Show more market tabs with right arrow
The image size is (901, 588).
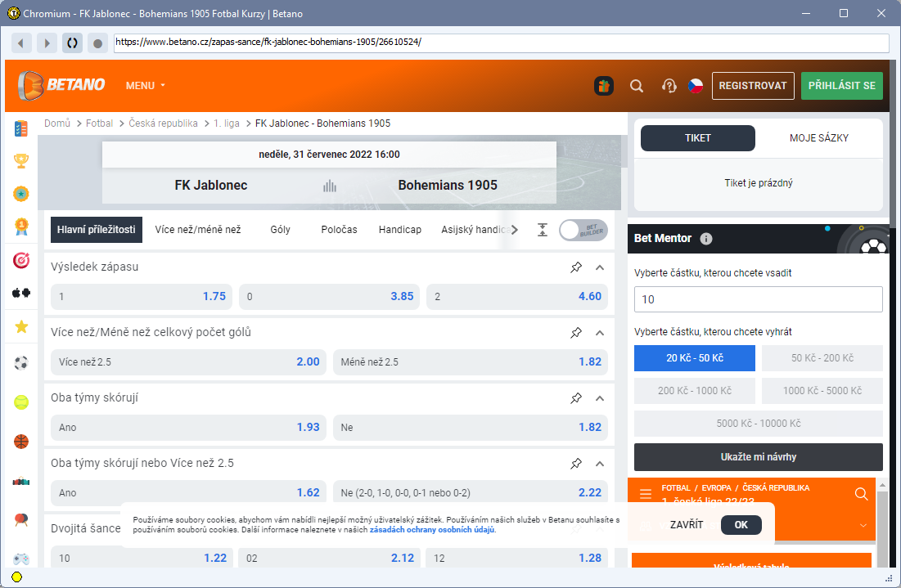514,230
